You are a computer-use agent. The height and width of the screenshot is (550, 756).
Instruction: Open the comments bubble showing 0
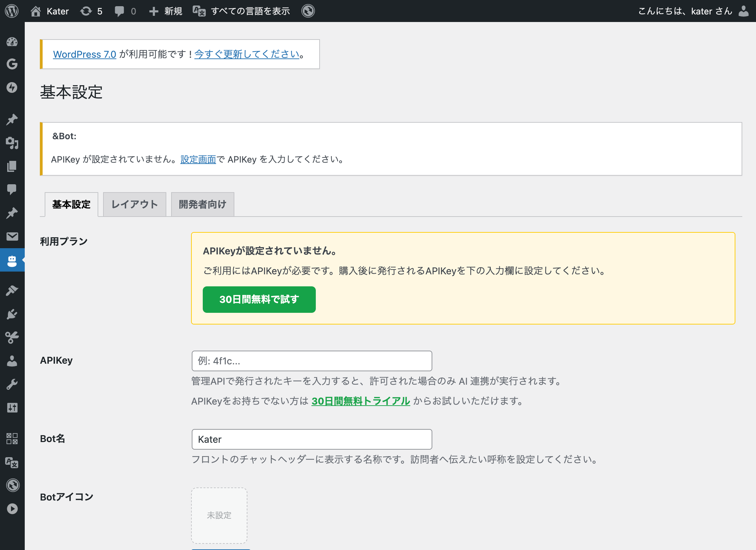(x=125, y=11)
